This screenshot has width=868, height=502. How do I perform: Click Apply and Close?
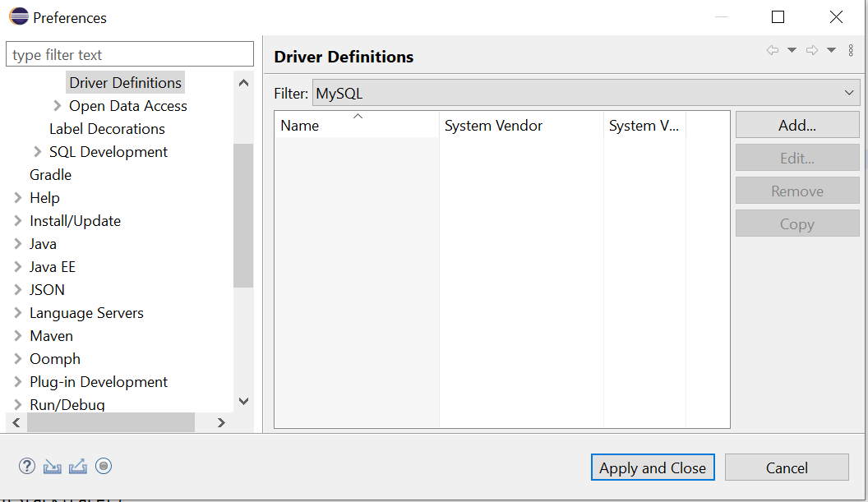coord(653,467)
